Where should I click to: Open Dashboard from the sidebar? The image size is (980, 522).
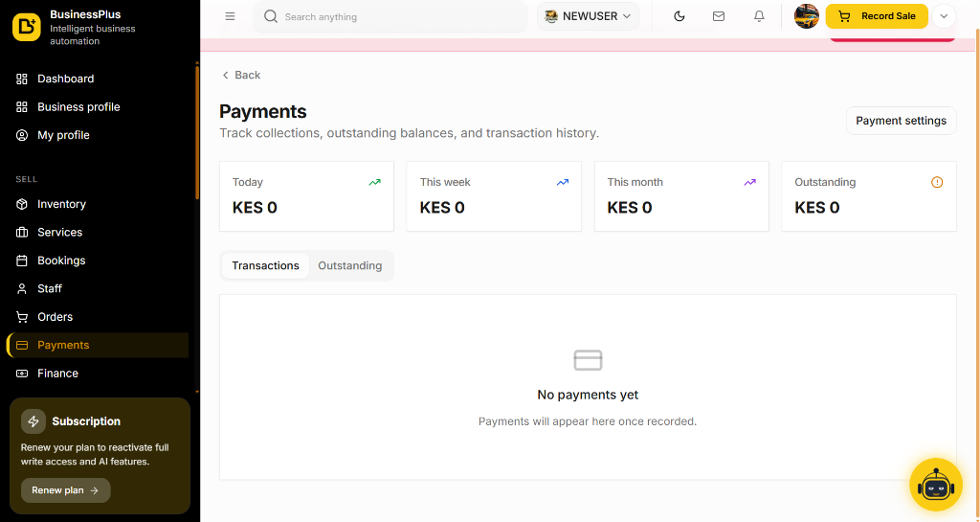pyautogui.click(x=99, y=79)
